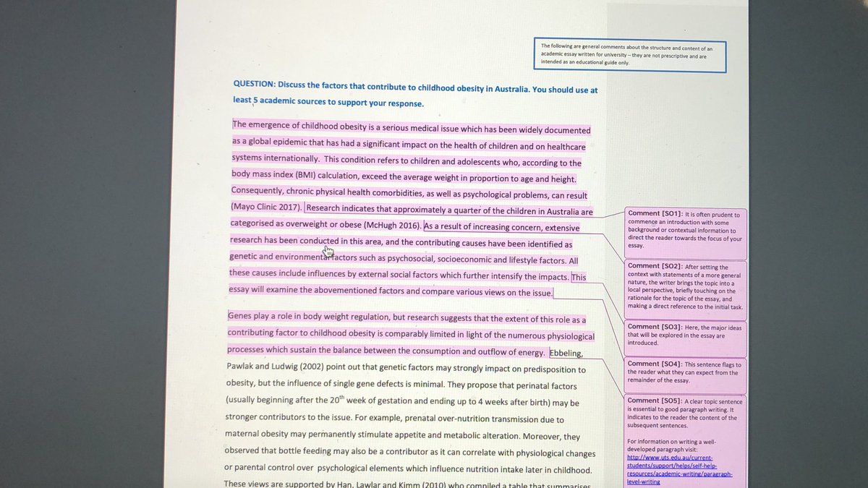
Task: Click 'Genes play a role in body weight regulation'
Action: (309, 317)
